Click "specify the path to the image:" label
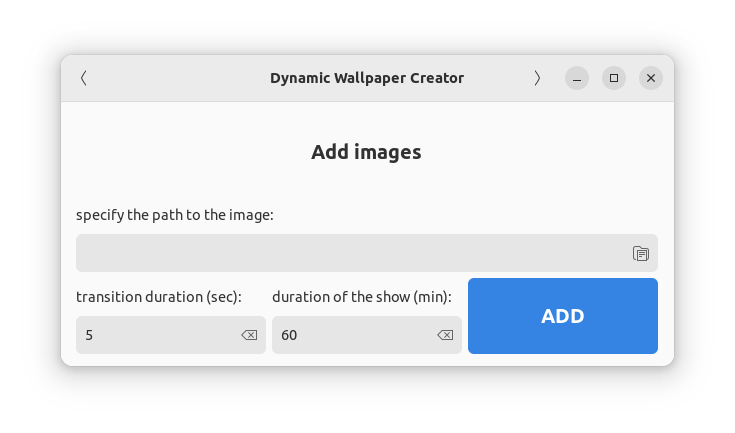The image size is (735, 433). pyautogui.click(x=175, y=215)
